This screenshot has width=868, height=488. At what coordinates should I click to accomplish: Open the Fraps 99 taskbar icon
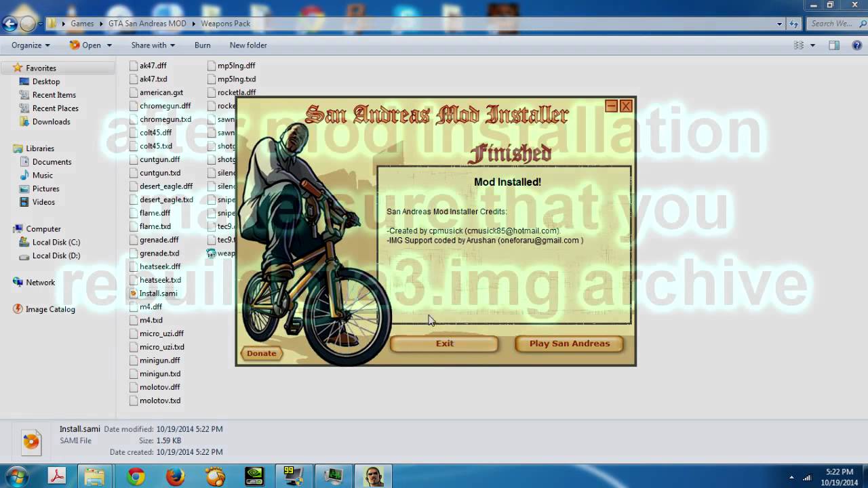tap(294, 476)
